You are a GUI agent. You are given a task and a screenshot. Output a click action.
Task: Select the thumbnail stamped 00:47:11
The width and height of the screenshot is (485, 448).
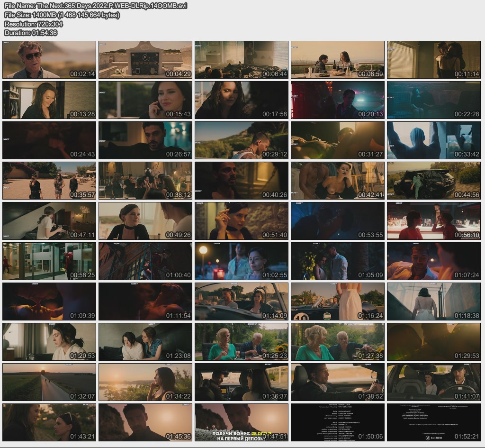point(49,221)
